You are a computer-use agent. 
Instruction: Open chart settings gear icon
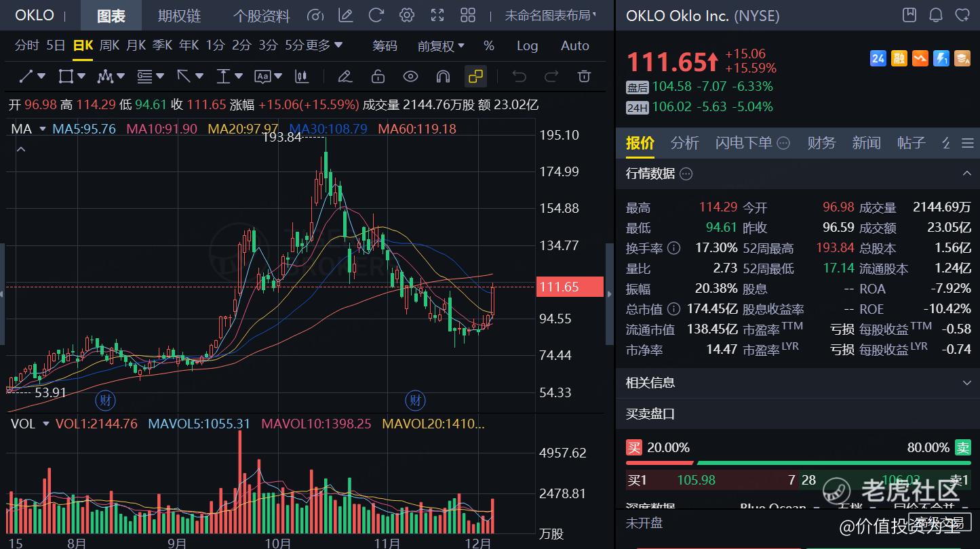(406, 15)
